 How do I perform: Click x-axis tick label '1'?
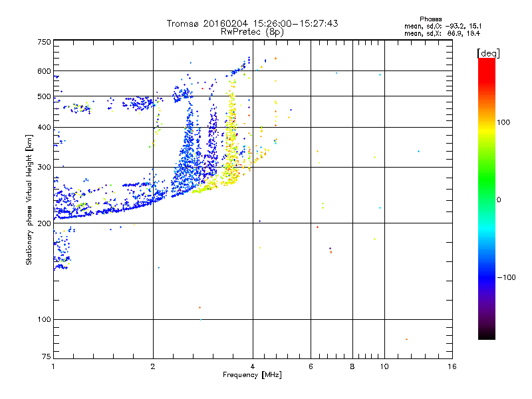click(53, 366)
